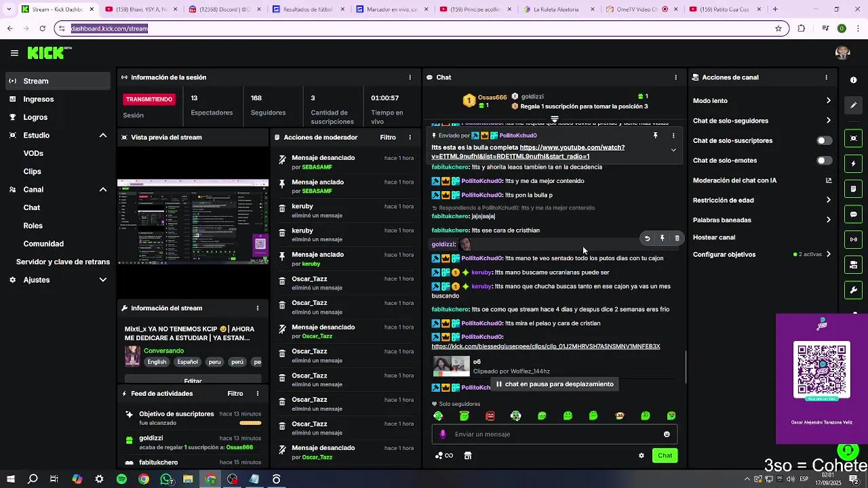
Task: Open stream preview panel options
Action: point(257,137)
